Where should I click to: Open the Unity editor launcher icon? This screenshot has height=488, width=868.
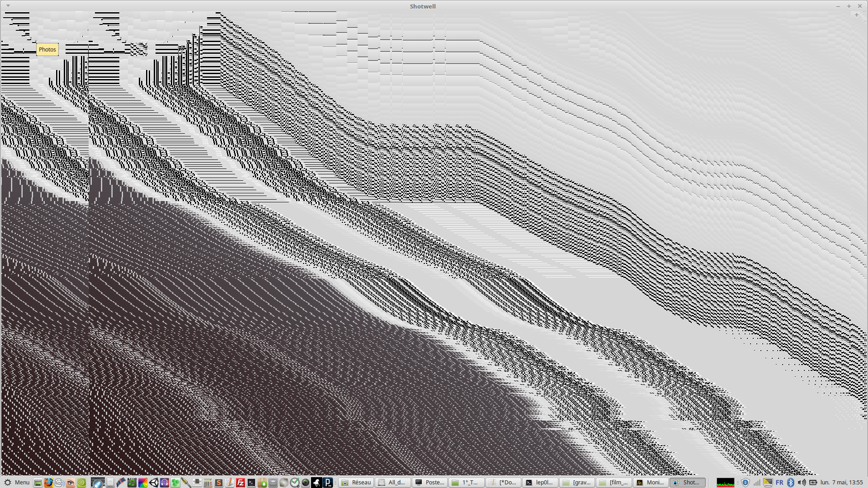154,483
